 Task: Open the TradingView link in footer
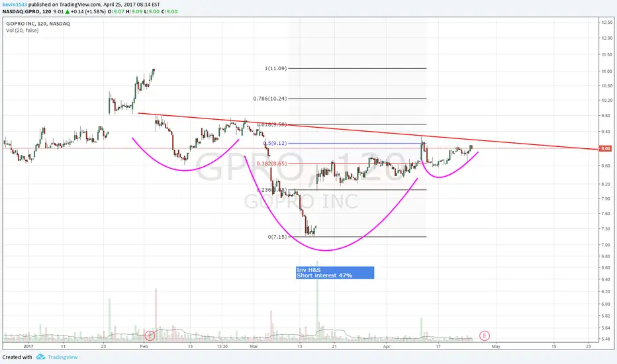(x=63, y=357)
